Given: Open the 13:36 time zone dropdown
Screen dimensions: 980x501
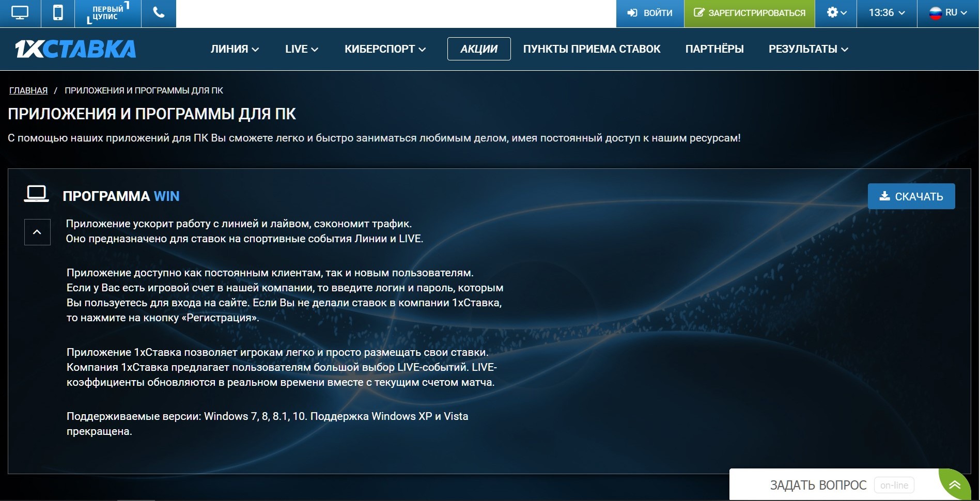Looking at the screenshot, I should point(887,13).
